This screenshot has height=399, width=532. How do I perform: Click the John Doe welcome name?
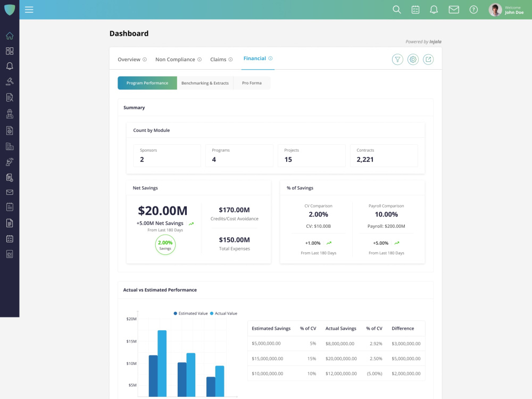pyautogui.click(x=514, y=12)
